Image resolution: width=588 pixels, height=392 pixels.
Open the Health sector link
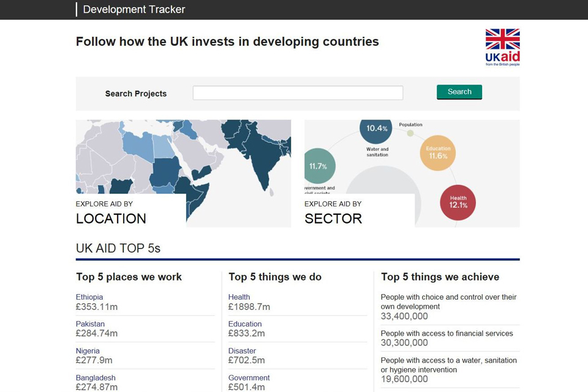pos(239,297)
